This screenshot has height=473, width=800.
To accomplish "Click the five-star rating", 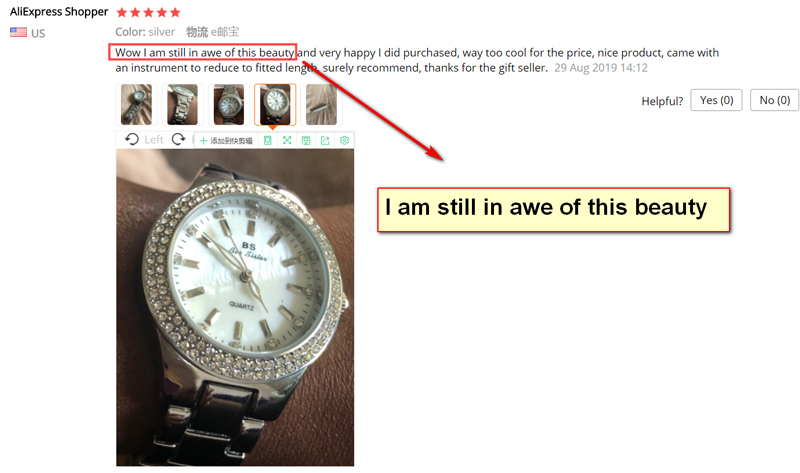I will coord(148,12).
